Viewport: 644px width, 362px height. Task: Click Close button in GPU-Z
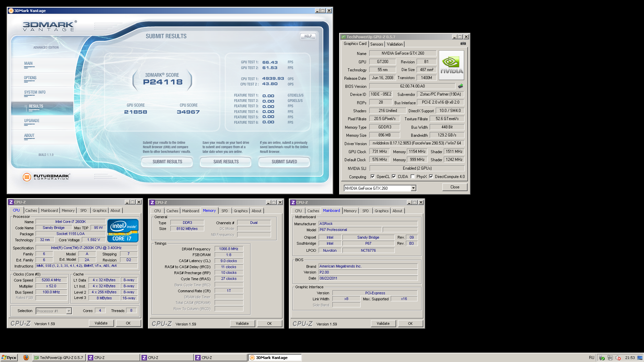[455, 187]
